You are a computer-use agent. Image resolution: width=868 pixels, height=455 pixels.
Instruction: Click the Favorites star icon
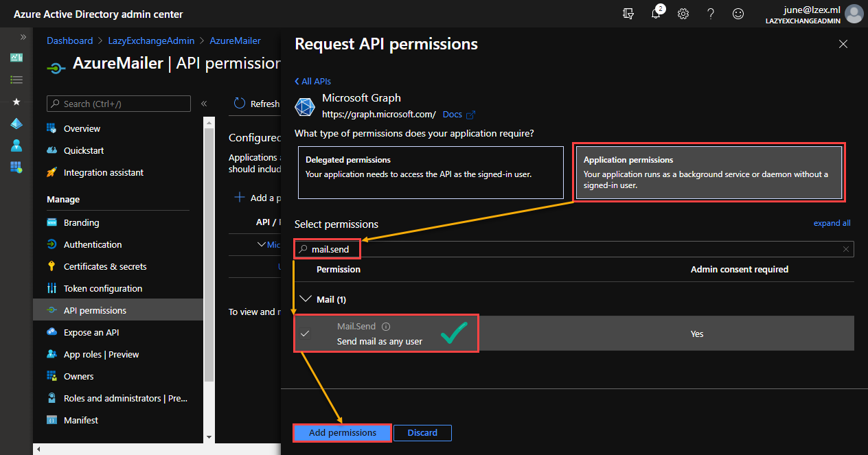[16, 102]
